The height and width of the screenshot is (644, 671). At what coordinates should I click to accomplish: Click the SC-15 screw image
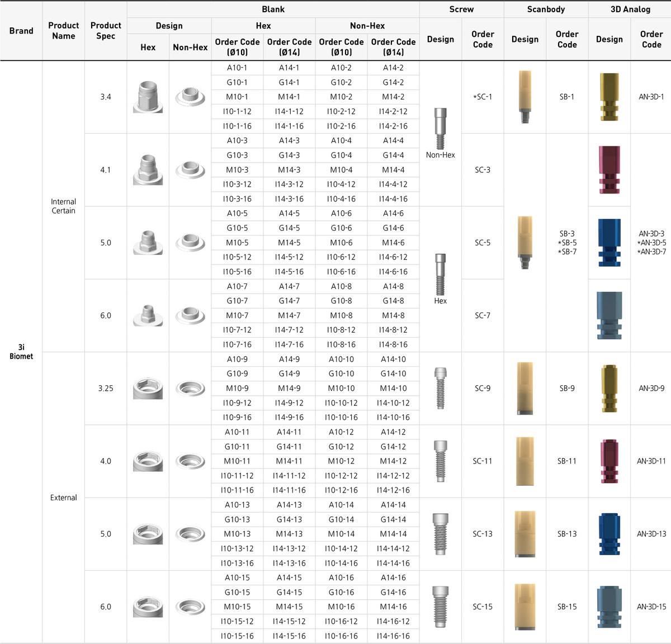(440, 607)
